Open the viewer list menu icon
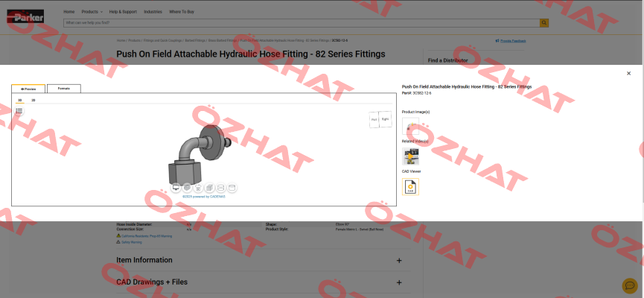The width and height of the screenshot is (644, 298). 19,111
